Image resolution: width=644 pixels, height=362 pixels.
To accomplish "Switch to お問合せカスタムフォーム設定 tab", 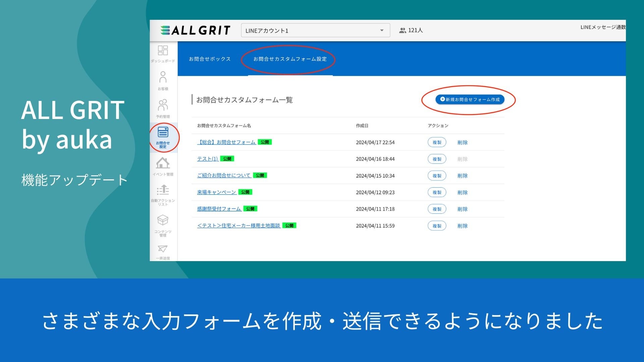I will tap(290, 59).
